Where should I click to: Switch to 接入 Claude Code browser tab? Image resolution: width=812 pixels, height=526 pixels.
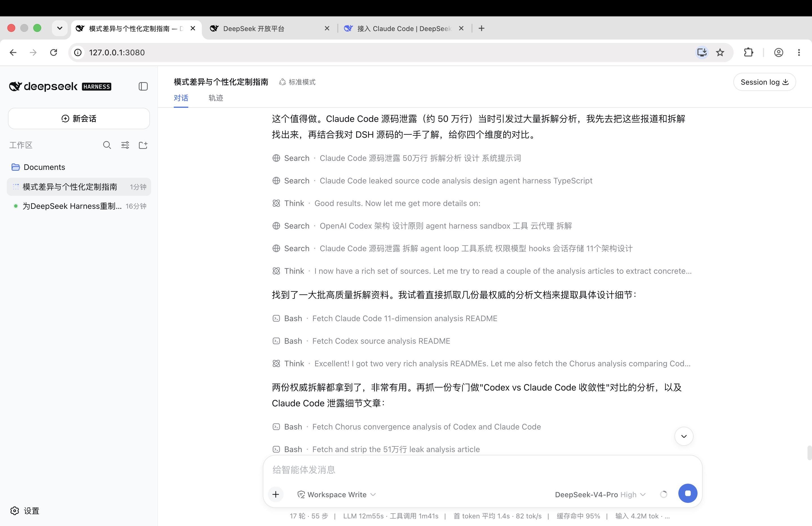click(404, 28)
